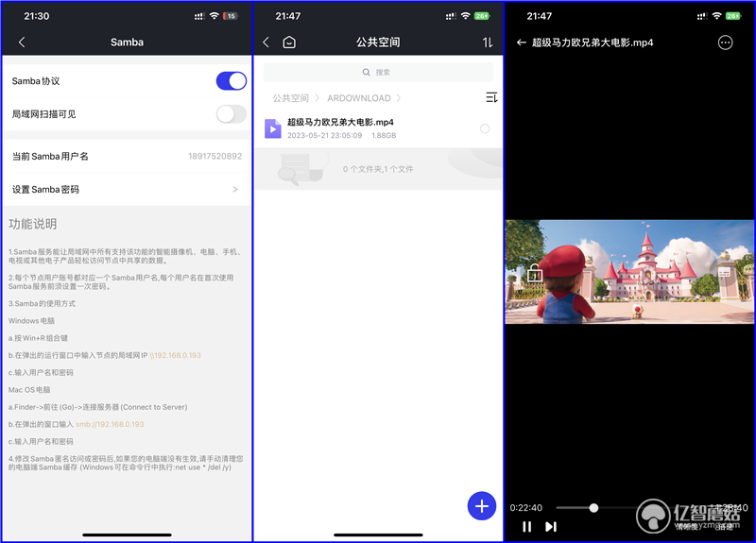Go back from the 公共空间 file list
Screen dimensions: 756x543
click(x=266, y=42)
